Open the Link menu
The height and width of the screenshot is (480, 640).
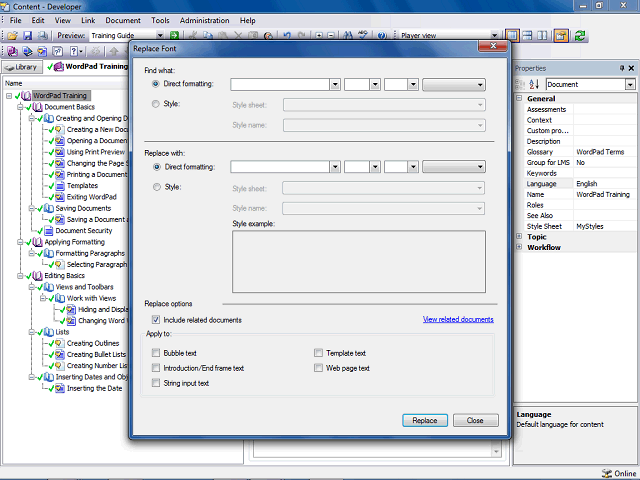tap(88, 20)
